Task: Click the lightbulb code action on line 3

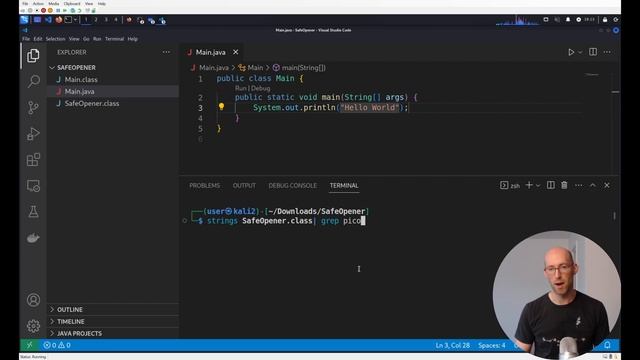Action: tap(221, 107)
